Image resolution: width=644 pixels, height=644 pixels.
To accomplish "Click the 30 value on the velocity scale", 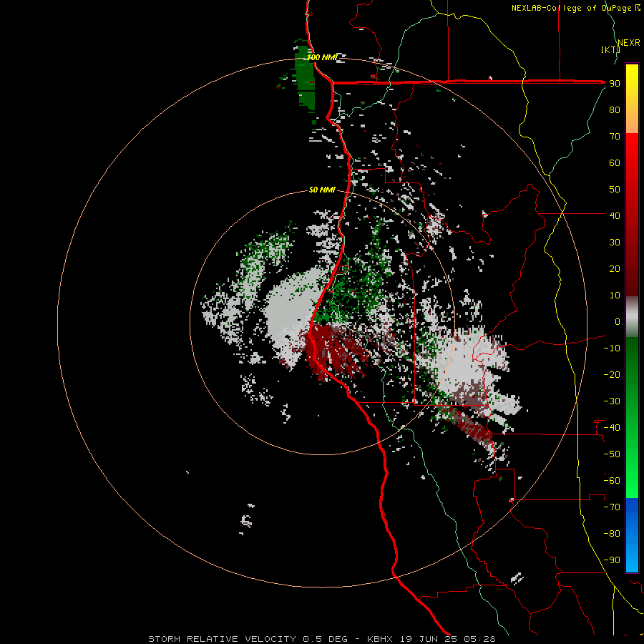I will (615, 243).
